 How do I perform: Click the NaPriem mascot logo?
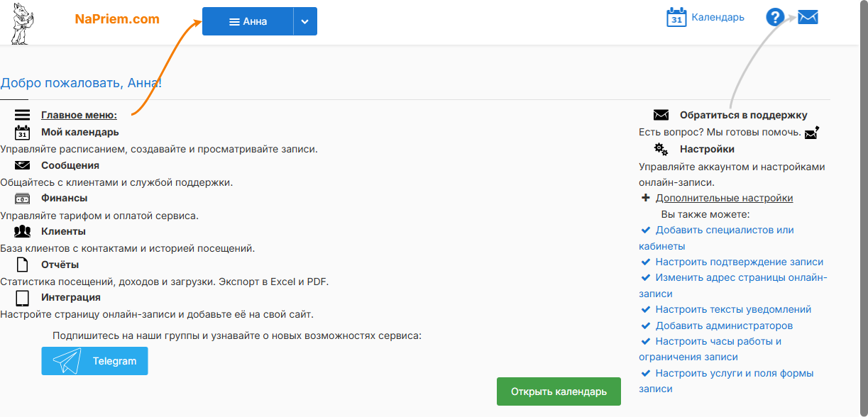coord(23,23)
